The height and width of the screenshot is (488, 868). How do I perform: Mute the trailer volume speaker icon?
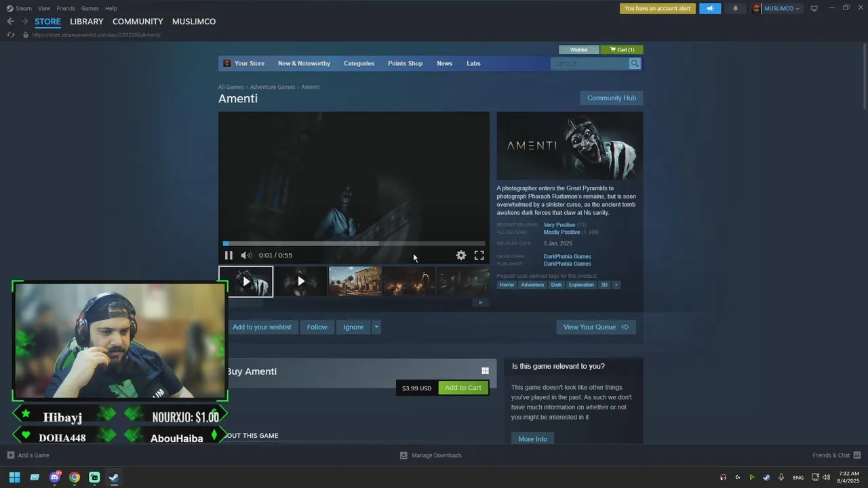pos(246,256)
